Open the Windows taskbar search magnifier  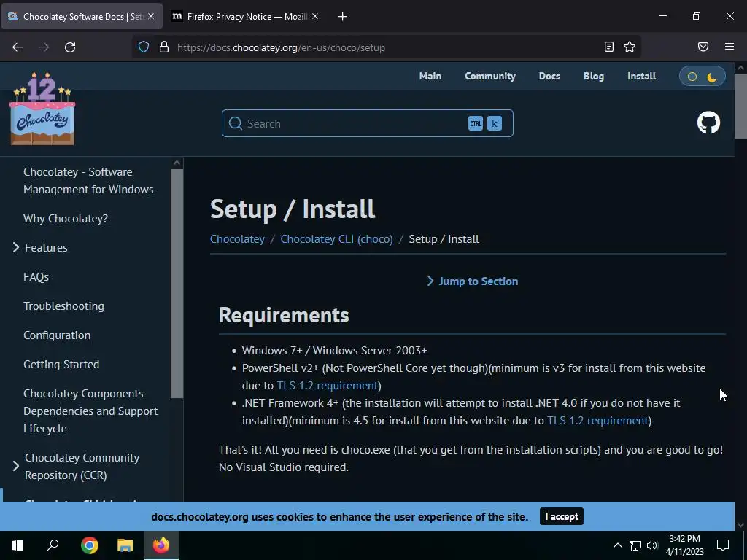[x=53, y=545]
